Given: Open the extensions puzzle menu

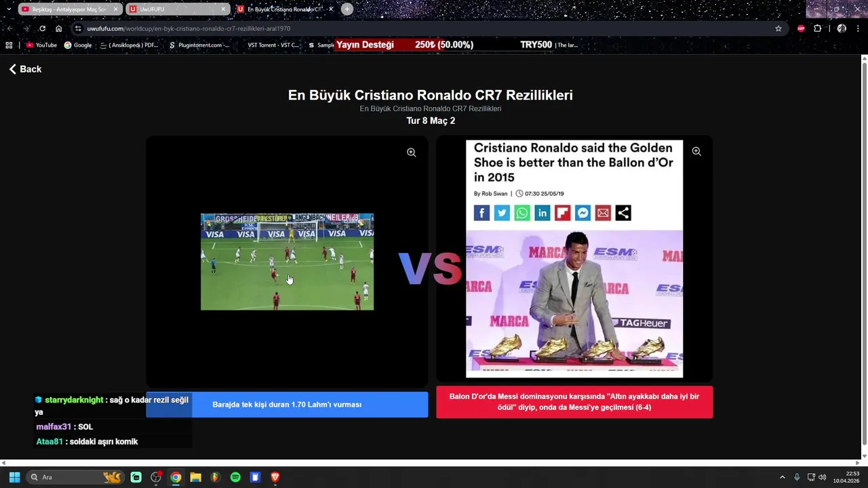Looking at the screenshot, I should click(x=817, y=28).
